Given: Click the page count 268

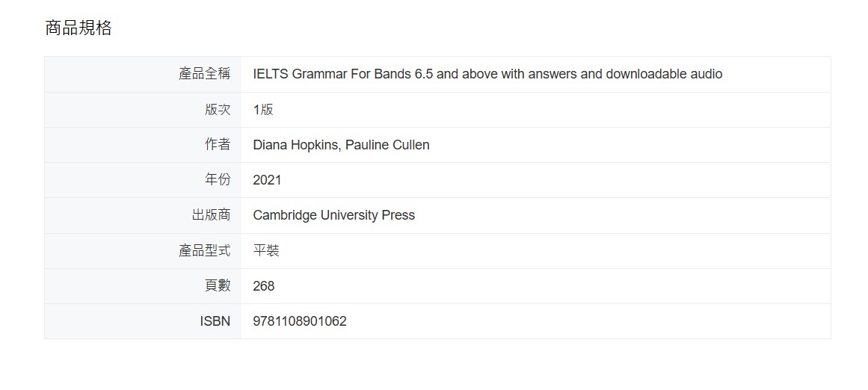Looking at the screenshot, I should pos(264,286).
